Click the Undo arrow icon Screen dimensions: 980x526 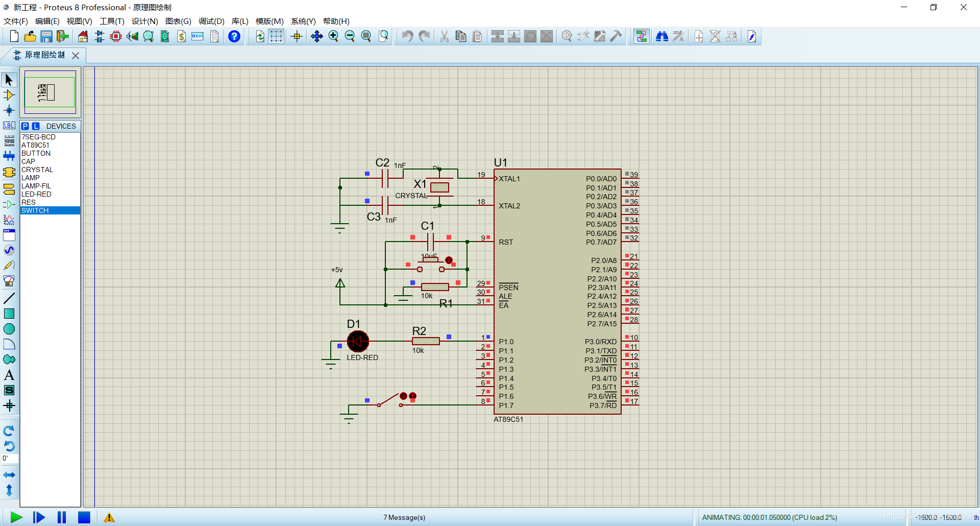pyautogui.click(x=407, y=36)
